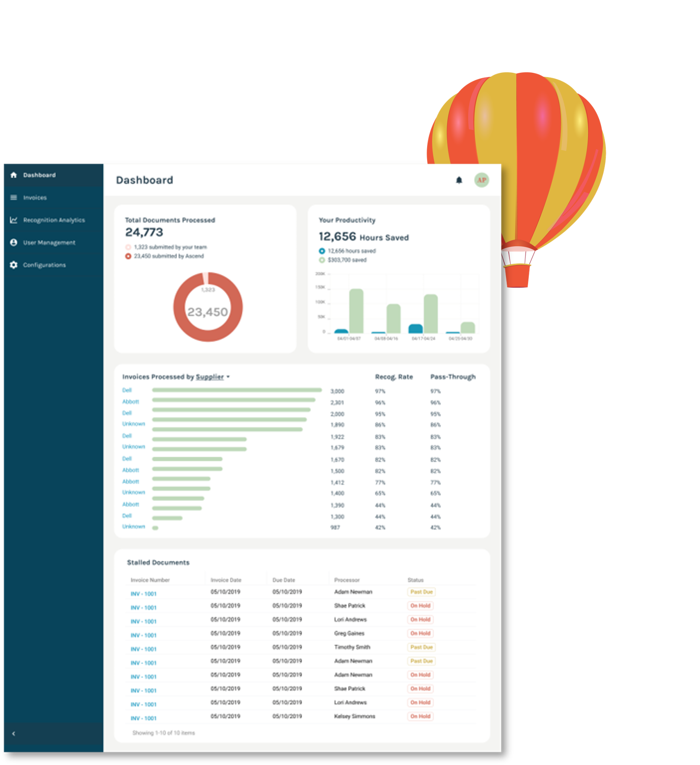Click the Abbott supplier link with 1,500 invoices
This screenshot has width=700, height=765.
(x=130, y=470)
